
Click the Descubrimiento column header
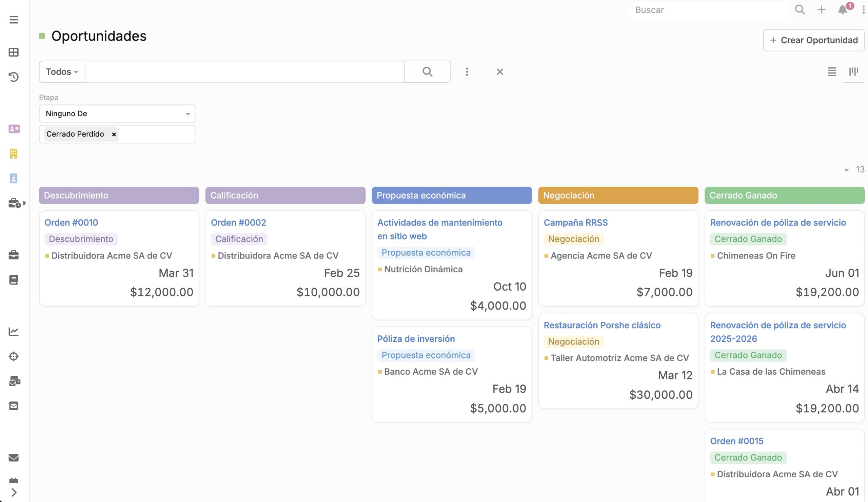click(x=119, y=195)
